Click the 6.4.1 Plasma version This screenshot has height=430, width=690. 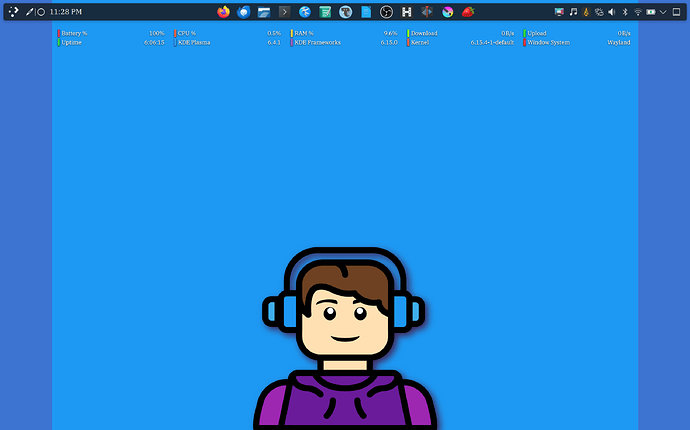pos(274,43)
